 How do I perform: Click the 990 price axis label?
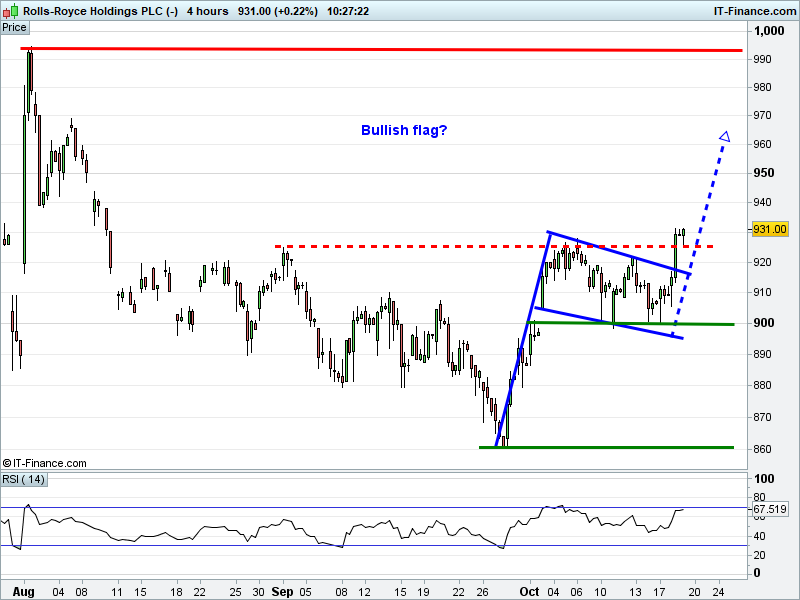tap(762, 59)
